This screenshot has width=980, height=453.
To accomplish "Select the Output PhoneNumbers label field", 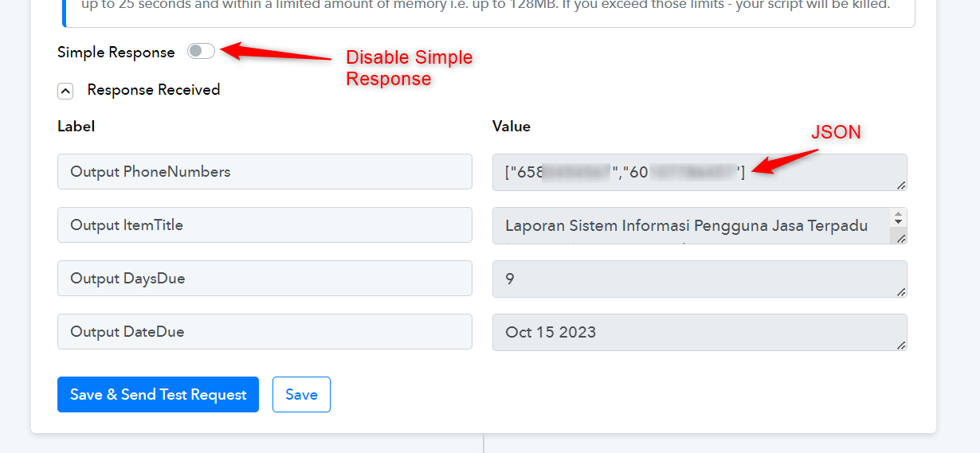I will [265, 171].
